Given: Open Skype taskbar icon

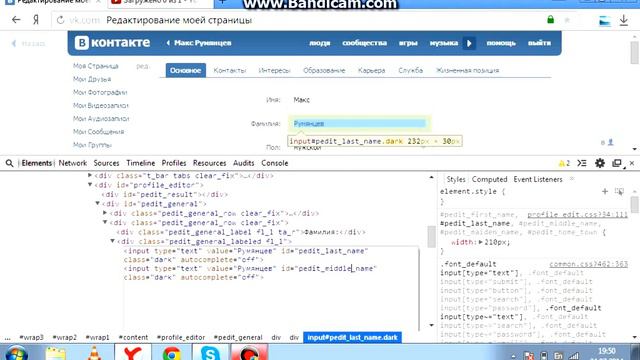Looking at the screenshot, I should pos(210,353).
